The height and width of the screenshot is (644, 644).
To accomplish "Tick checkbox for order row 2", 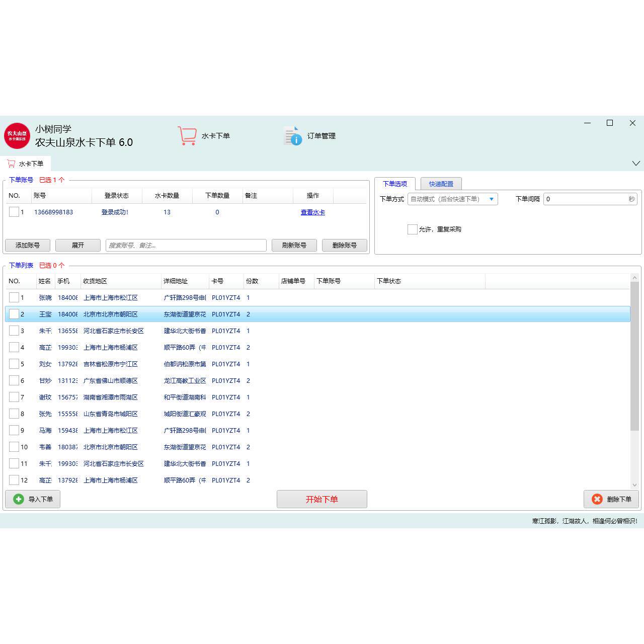I will (x=14, y=314).
